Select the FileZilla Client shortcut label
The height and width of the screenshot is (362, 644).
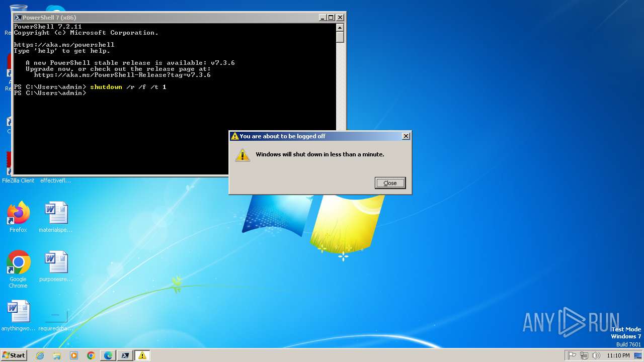point(18,180)
